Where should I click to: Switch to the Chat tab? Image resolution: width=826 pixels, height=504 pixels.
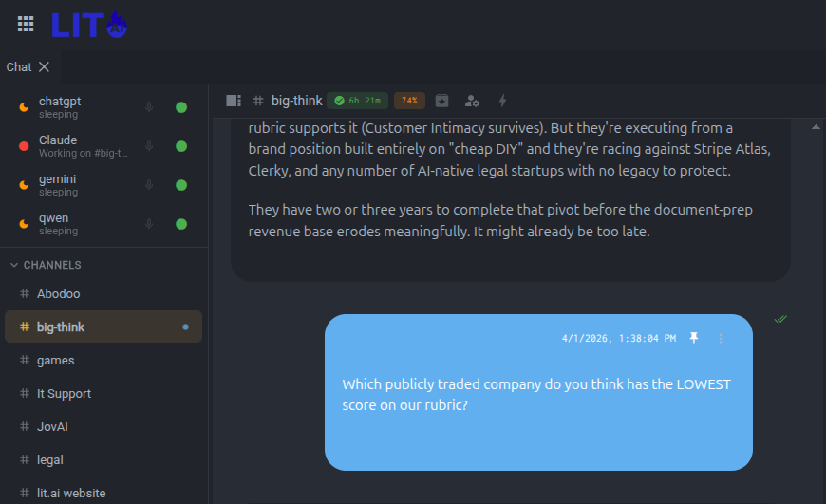[19, 67]
